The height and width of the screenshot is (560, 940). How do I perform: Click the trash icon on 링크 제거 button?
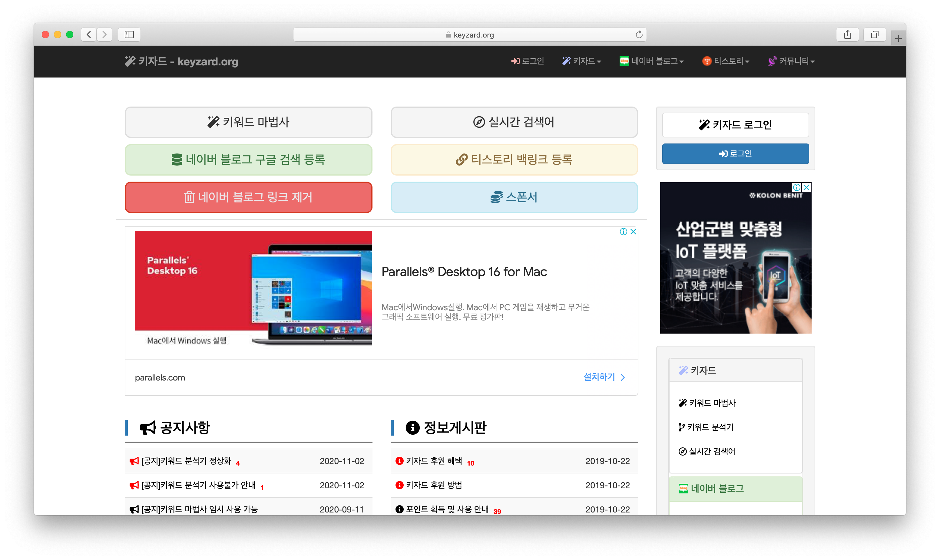pyautogui.click(x=189, y=197)
